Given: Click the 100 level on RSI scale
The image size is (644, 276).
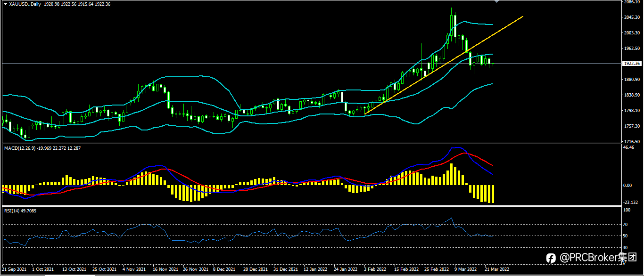Looking at the screenshot, I should (x=627, y=211).
